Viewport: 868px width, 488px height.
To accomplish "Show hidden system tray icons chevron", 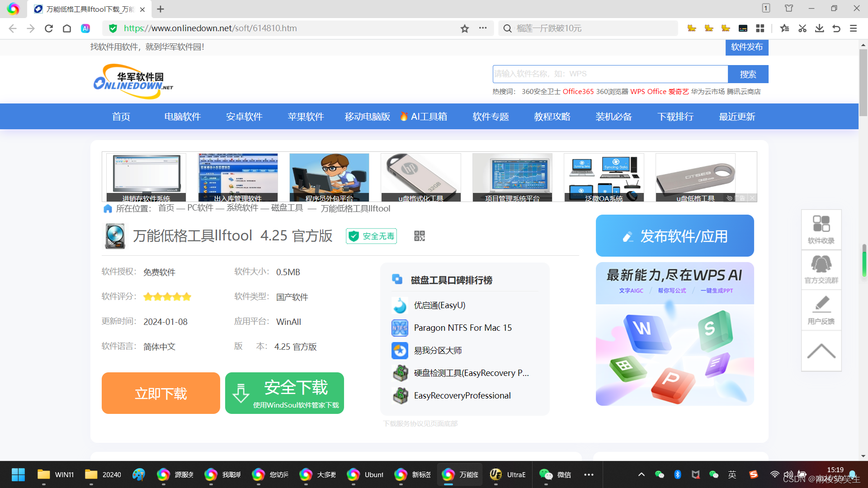I will [x=641, y=474].
